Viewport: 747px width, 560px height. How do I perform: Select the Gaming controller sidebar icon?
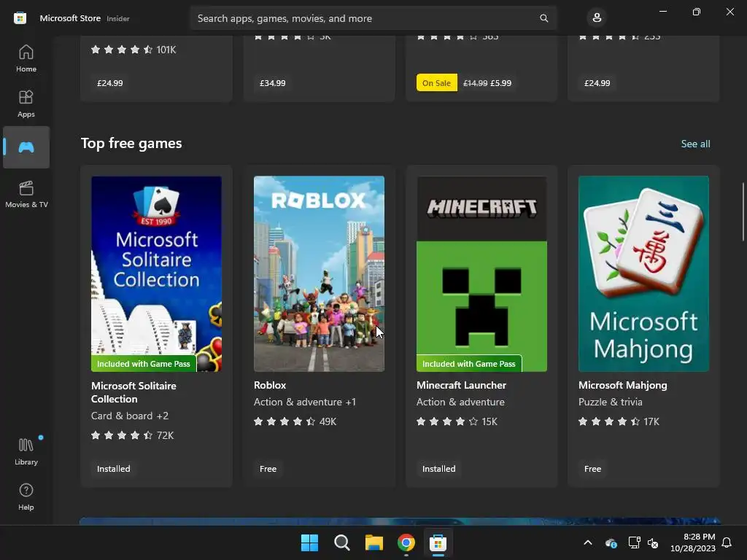(x=26, y=147)
